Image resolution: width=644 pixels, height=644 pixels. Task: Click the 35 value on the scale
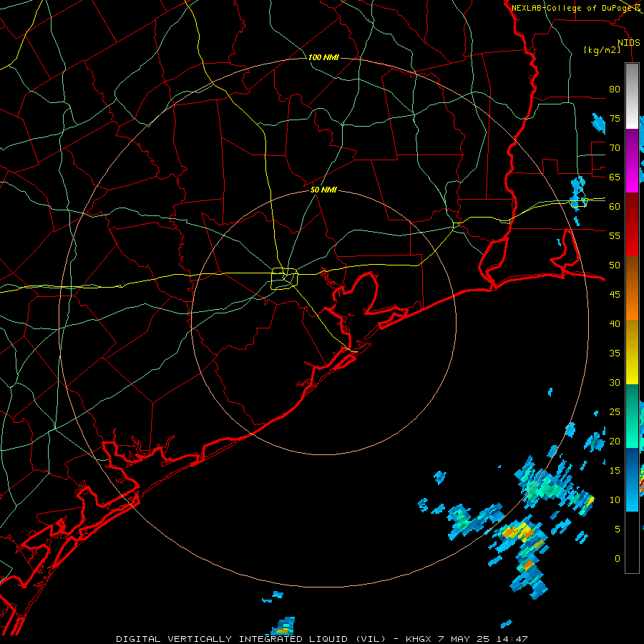click(x=615, y=353)
